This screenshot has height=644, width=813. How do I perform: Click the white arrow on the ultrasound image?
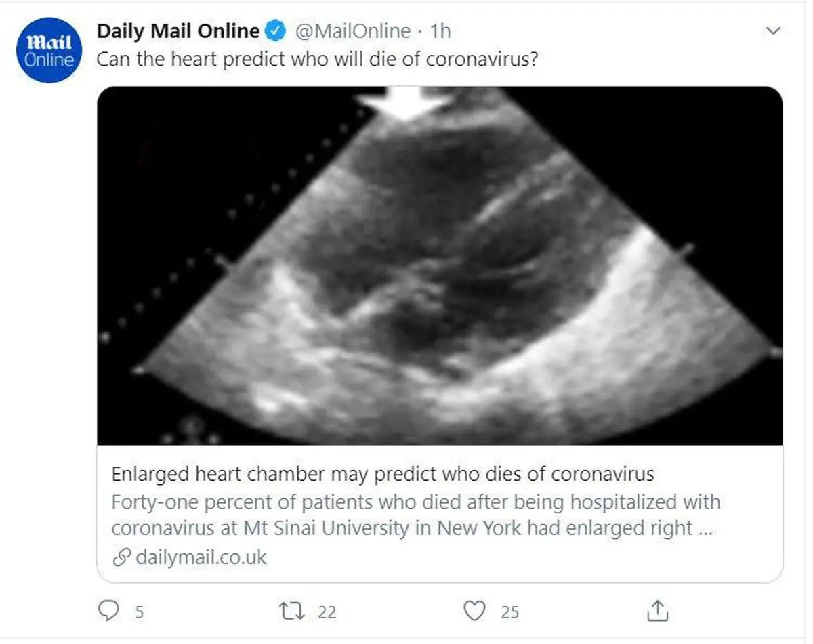[404, 102]
